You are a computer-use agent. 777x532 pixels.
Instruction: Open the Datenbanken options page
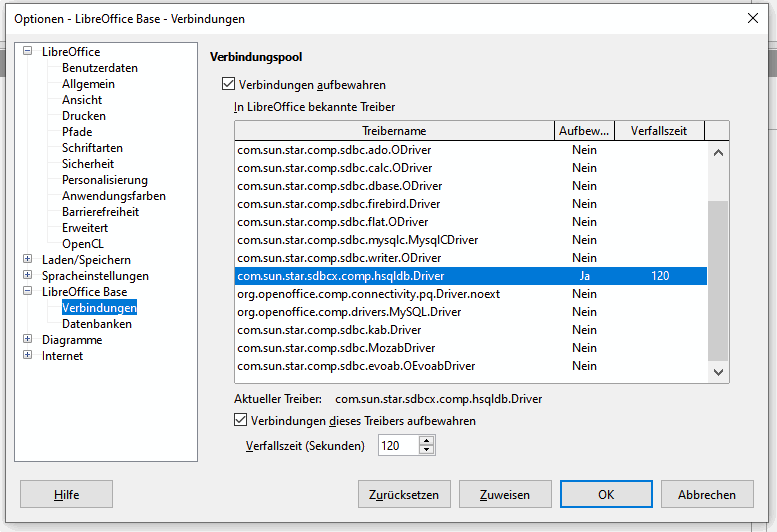[97, 323]
